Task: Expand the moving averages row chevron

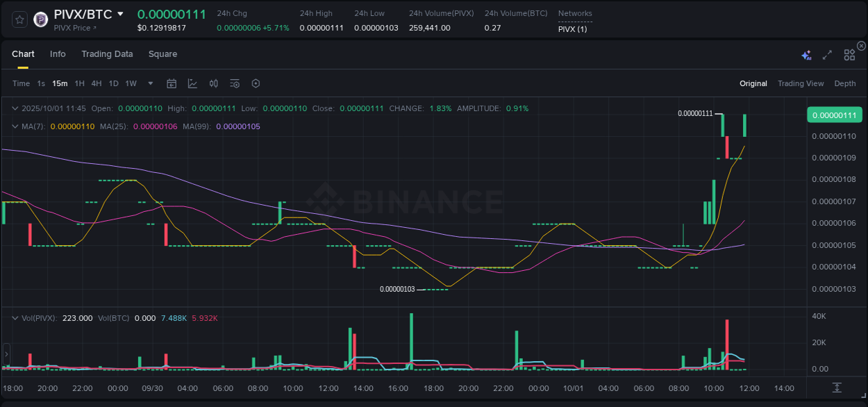Action: point(15,126)
